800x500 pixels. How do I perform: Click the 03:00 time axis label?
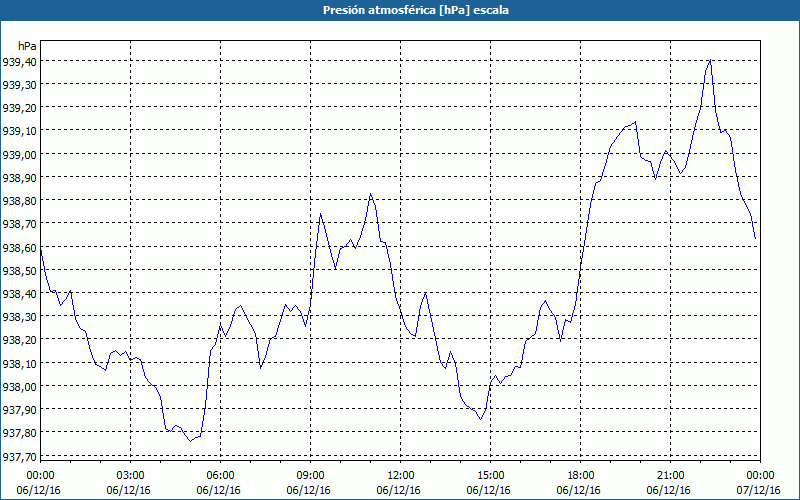pos(130,475)
